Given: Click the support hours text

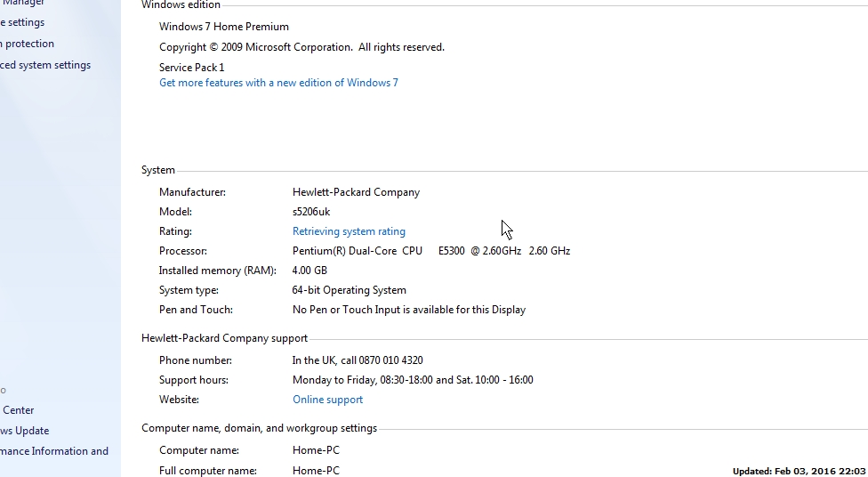Looking at the screenshot, I should pyautogui.click(x=413, y=380).
